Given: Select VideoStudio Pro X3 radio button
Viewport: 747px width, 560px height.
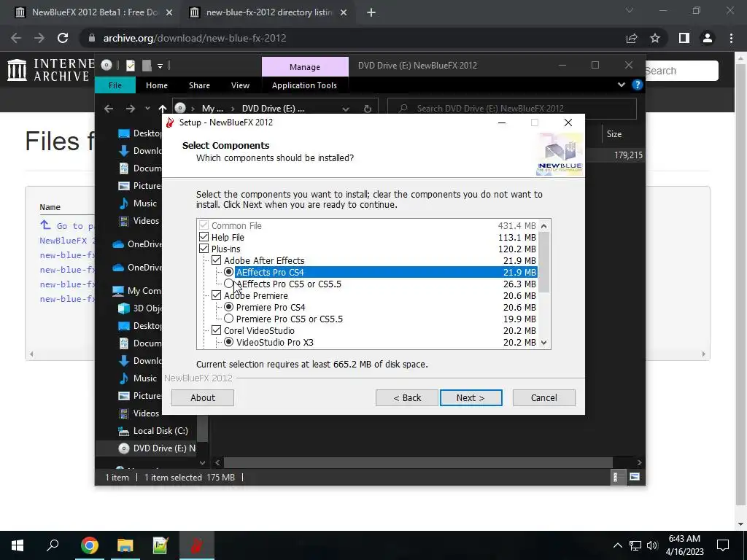Looking at the screenshot, I should point(228,342).
